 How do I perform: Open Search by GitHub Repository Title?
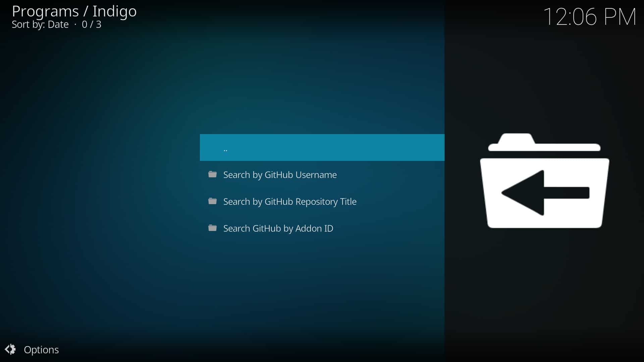click(290, 201)
